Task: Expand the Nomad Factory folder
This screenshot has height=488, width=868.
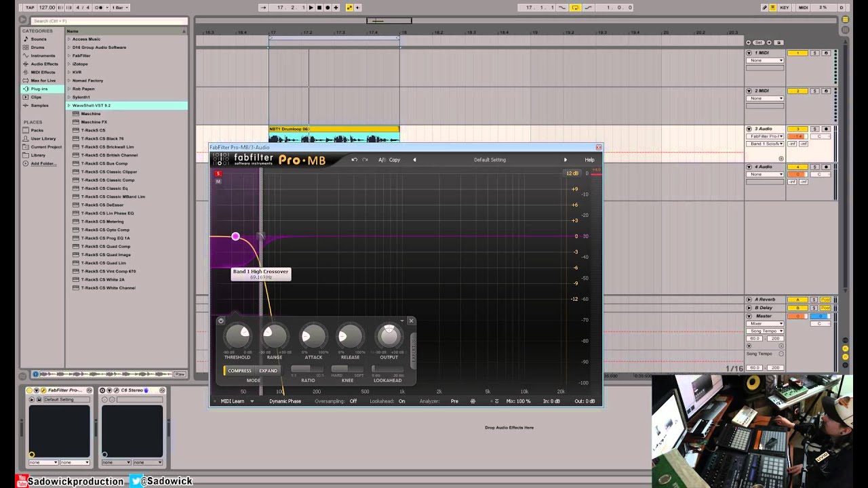Action: click(69, 81)
